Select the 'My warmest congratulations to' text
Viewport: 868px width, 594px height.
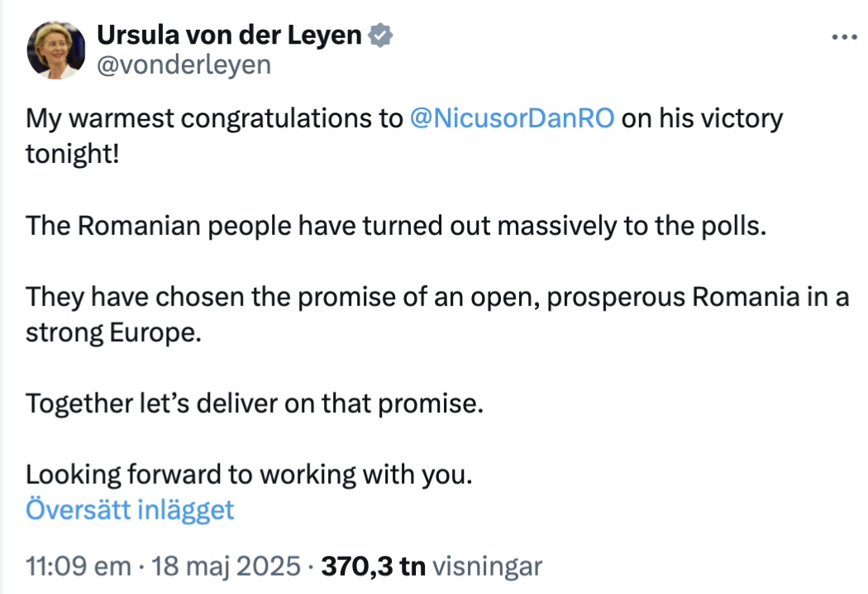(214, 118)
